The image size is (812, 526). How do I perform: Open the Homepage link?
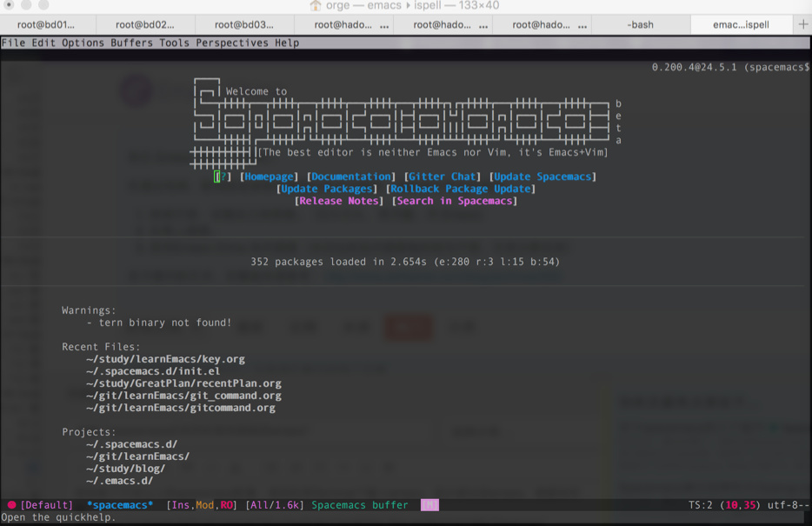269,176
